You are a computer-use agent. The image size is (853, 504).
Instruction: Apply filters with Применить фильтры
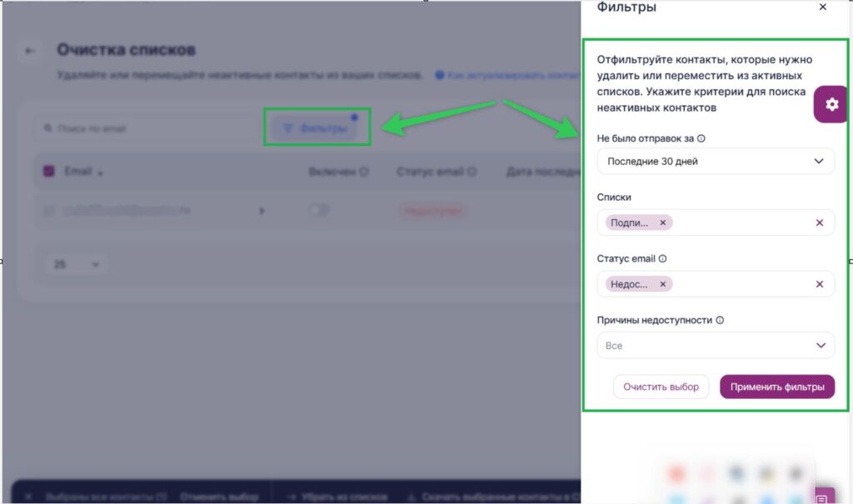tap(777, 387)
